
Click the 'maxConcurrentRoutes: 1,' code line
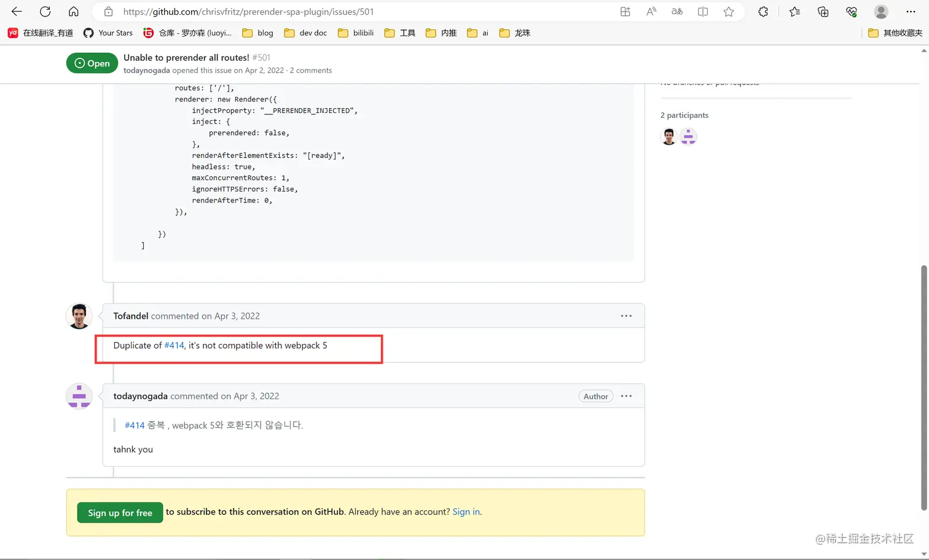[240, 178]
